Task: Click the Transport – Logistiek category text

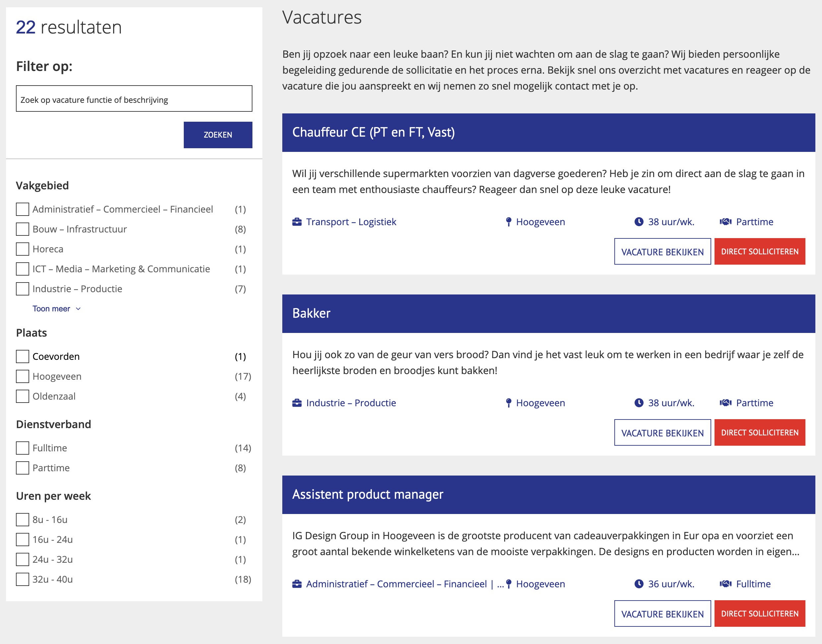Action: (351, 222)
